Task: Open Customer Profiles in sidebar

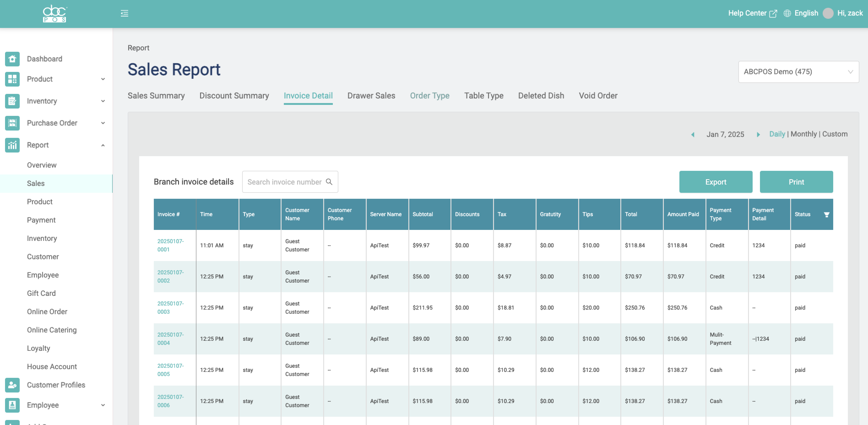Action: coord(56,385)
